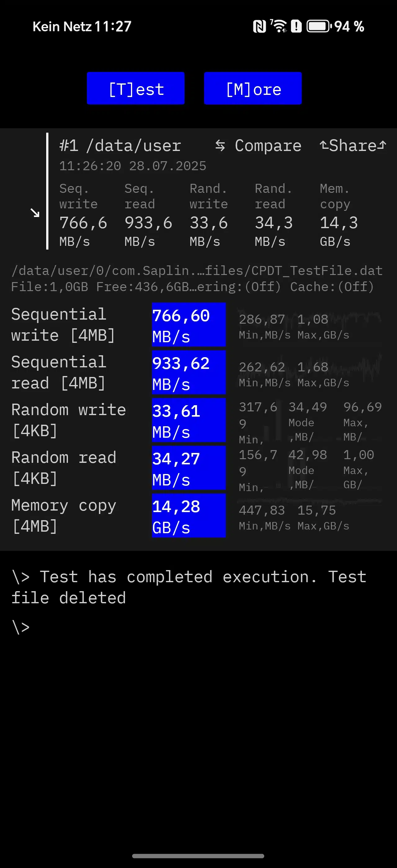Tap the Share upload link
397x868 pixels.
pos(353,146)
